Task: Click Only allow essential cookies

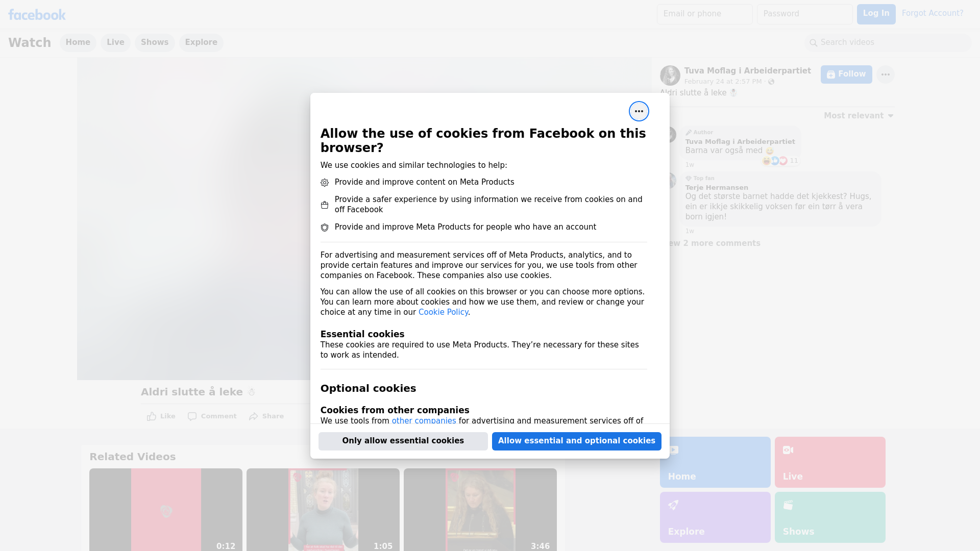Action: tap(403, 441)
